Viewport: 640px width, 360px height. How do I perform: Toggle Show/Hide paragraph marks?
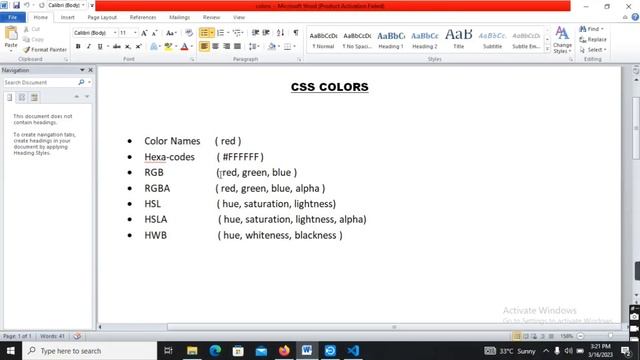(296, 33)
